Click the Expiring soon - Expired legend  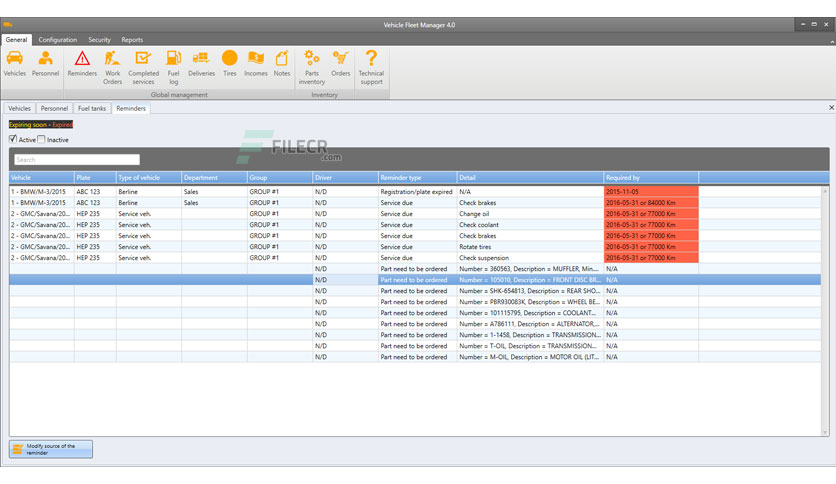[x=41, y=124]
